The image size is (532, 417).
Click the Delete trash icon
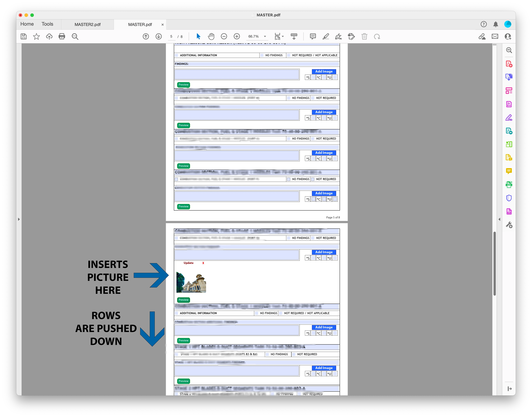[364, 37]
